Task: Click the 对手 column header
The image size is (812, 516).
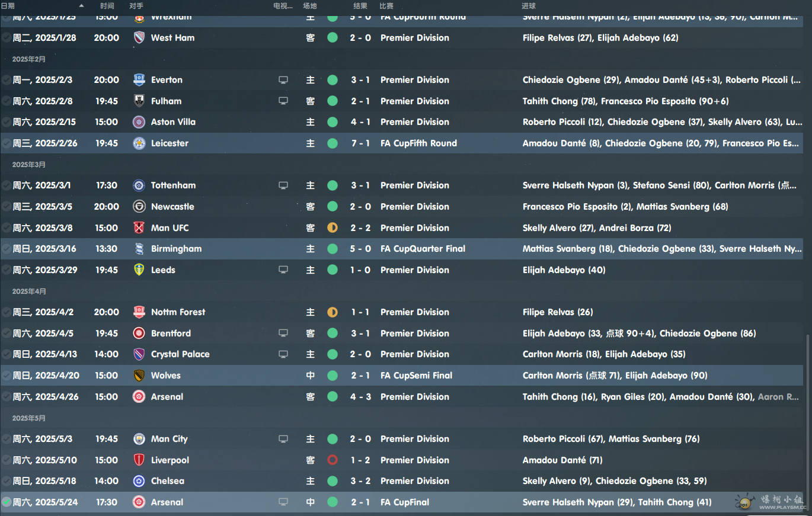Action: click(x=136, y=6)
